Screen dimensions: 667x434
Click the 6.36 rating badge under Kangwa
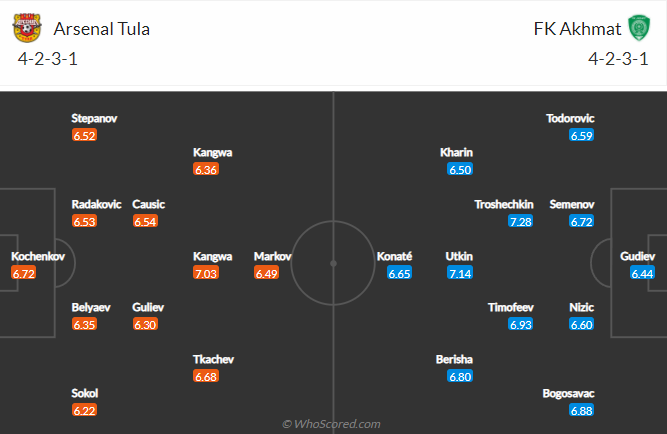coord(206,169)
